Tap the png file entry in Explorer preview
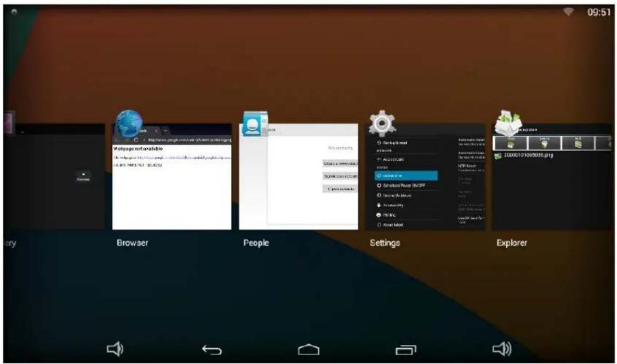The image size is (617, 364). [524, 155]
